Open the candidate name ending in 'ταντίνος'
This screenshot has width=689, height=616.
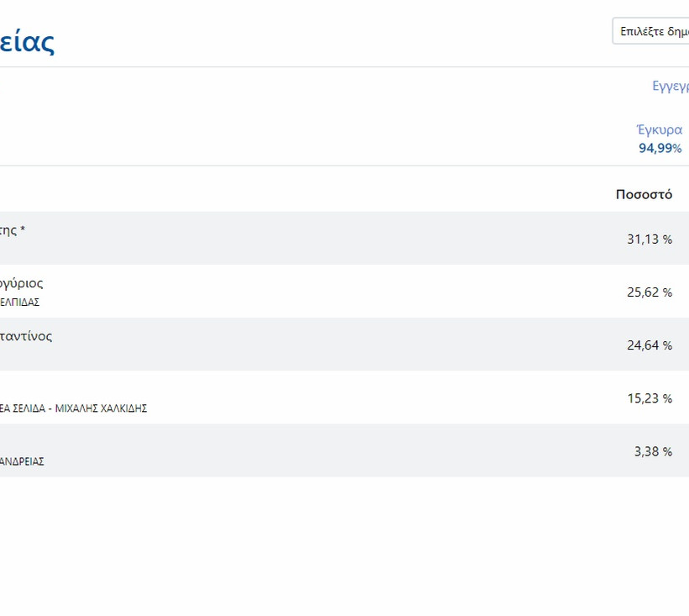coord(26,336)
